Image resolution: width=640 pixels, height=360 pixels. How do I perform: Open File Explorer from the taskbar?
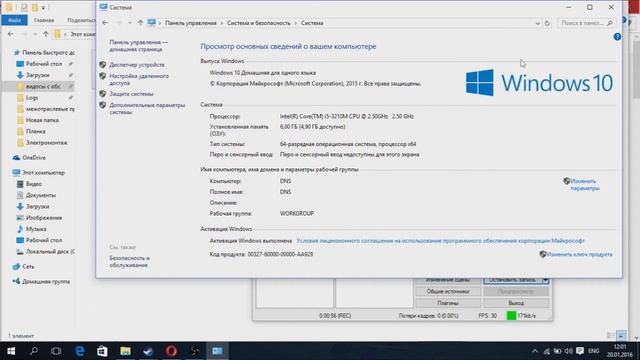pyautogui.click(x=125, y=351)
